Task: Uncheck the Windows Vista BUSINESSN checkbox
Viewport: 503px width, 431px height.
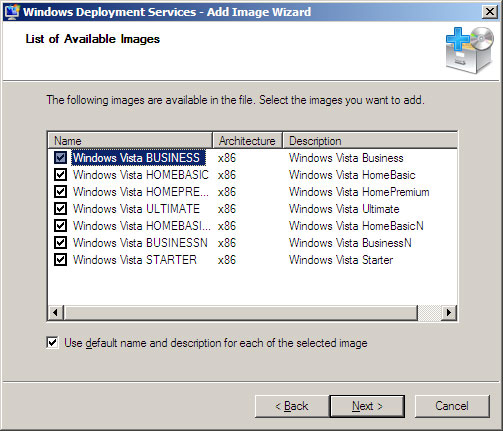Action: 60,243
